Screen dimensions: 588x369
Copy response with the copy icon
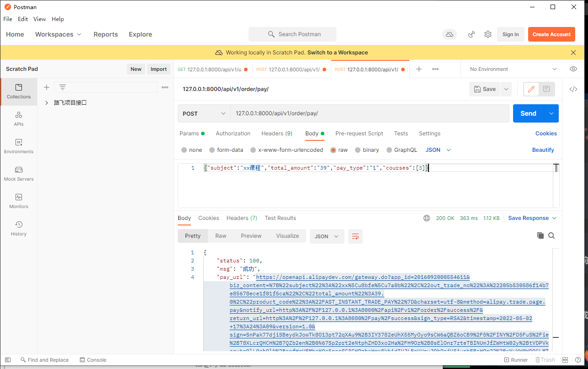click(540, 235)
